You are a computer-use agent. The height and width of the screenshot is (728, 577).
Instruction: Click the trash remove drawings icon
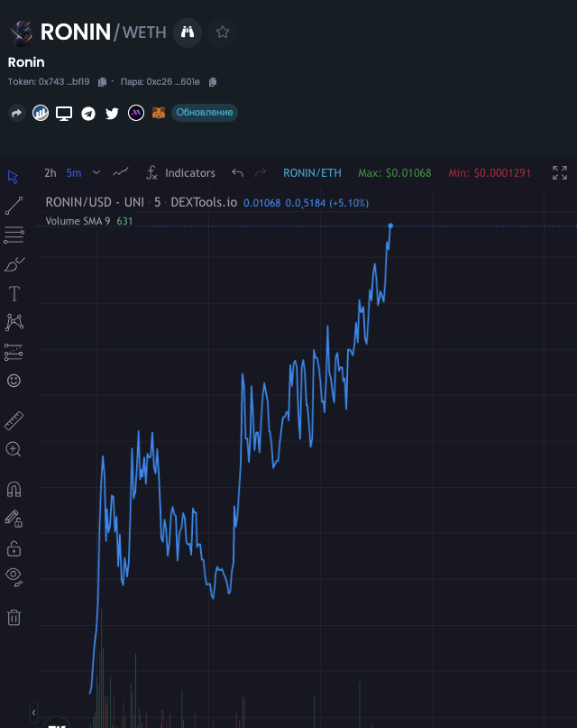pos(14,618)
